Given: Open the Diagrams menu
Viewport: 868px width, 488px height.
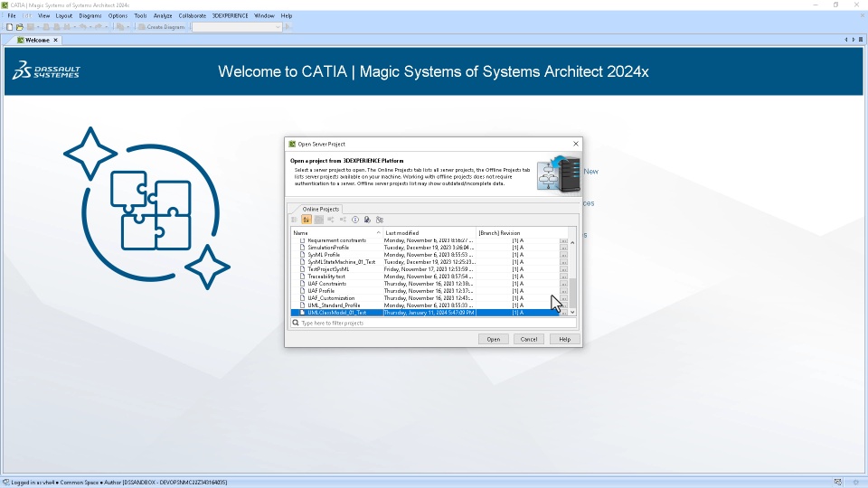Looking at the screenshot, I should pos(90,16).
